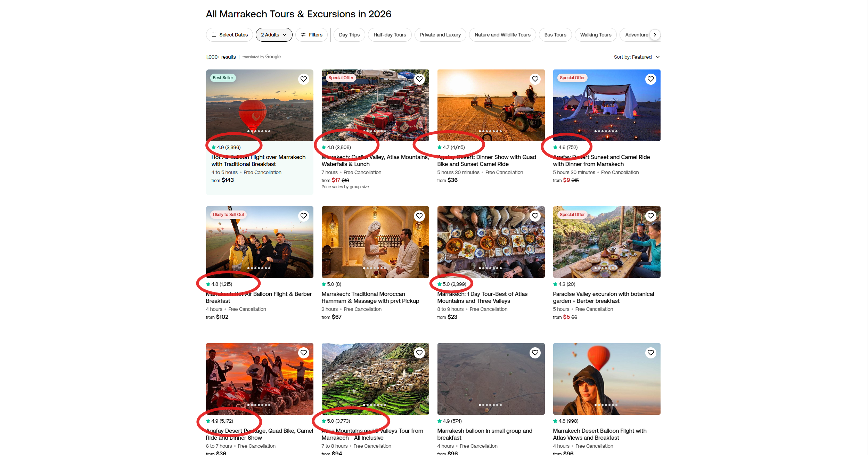Open the 2 Adults dropdown
This screenshot has width=868, height=455.
273,35
